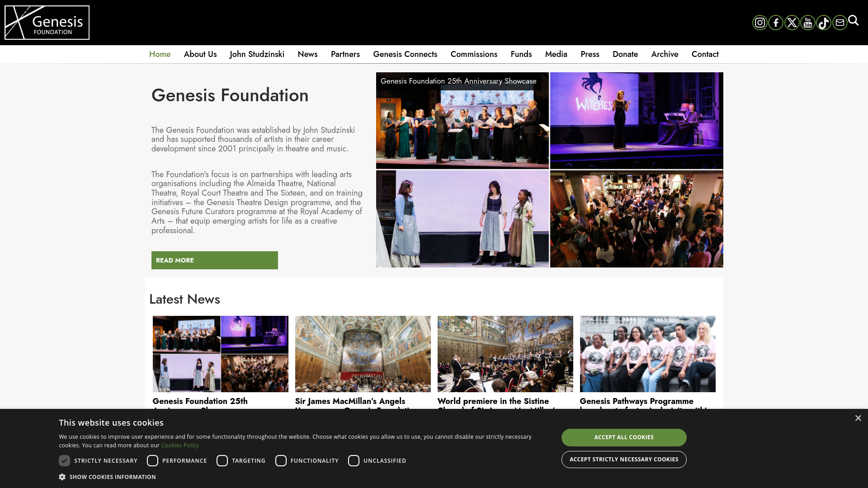Screen dimensions: 868x488
Task: Open the John Studzinski menu item
Action: tap(257, 54)
